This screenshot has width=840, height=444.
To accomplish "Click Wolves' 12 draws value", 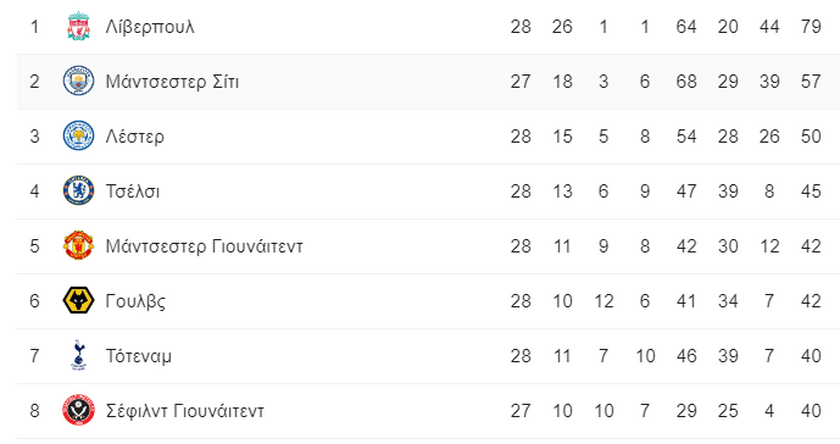I will point(603,301).
